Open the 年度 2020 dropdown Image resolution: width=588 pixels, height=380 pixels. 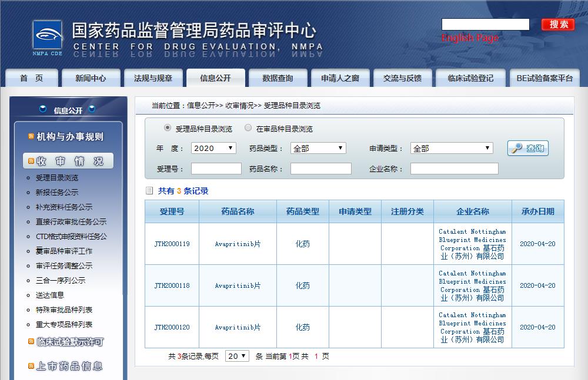pyautogui.click(x=213, y=149)
